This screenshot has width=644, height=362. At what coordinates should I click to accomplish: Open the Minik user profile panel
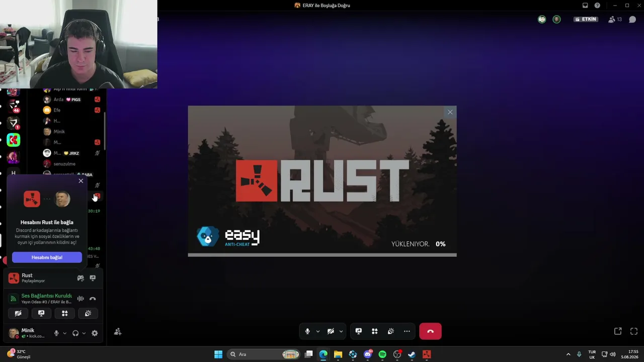coord(28,333)
